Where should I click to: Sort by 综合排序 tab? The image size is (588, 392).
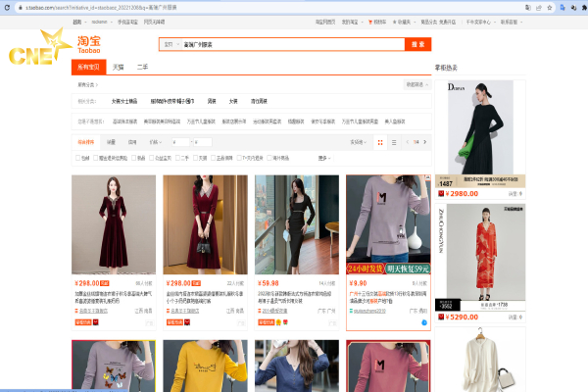click(86, 142)
